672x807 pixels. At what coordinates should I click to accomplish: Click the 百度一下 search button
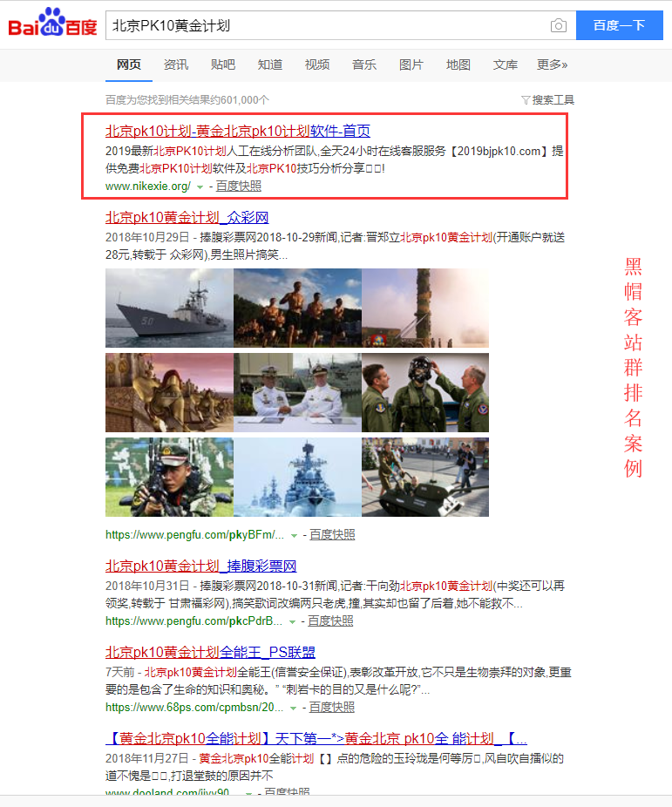click(619, 25)
